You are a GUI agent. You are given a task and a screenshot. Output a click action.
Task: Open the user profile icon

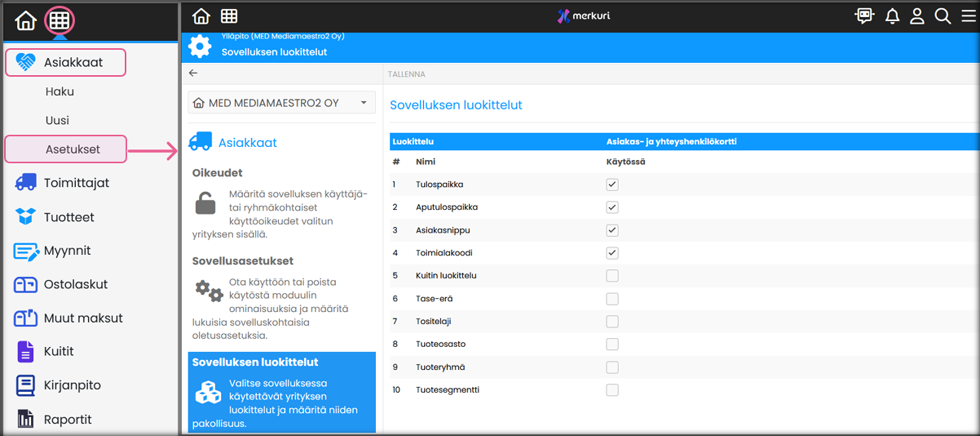917,16
